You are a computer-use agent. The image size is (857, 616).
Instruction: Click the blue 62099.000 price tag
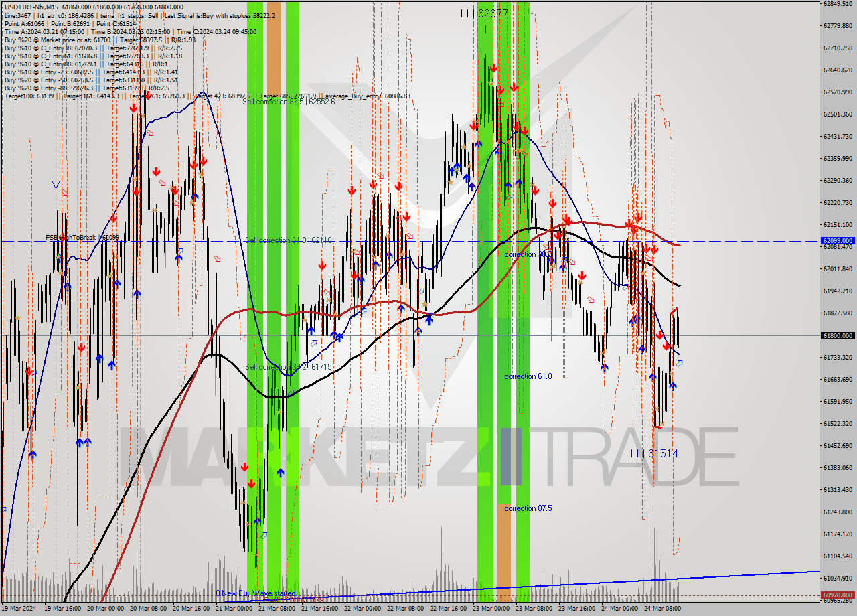(838, 240)
